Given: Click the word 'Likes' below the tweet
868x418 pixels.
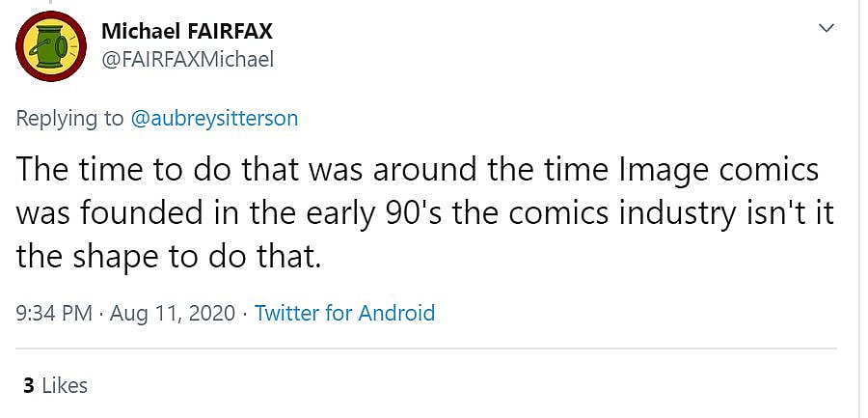Looking at the screenshot, I should [x=65, y=385].
